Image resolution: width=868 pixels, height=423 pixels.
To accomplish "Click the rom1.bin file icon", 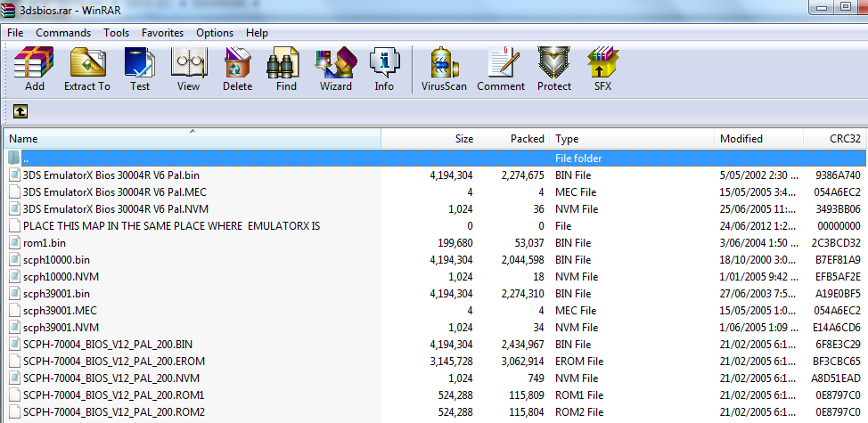I will click(14, 243).
